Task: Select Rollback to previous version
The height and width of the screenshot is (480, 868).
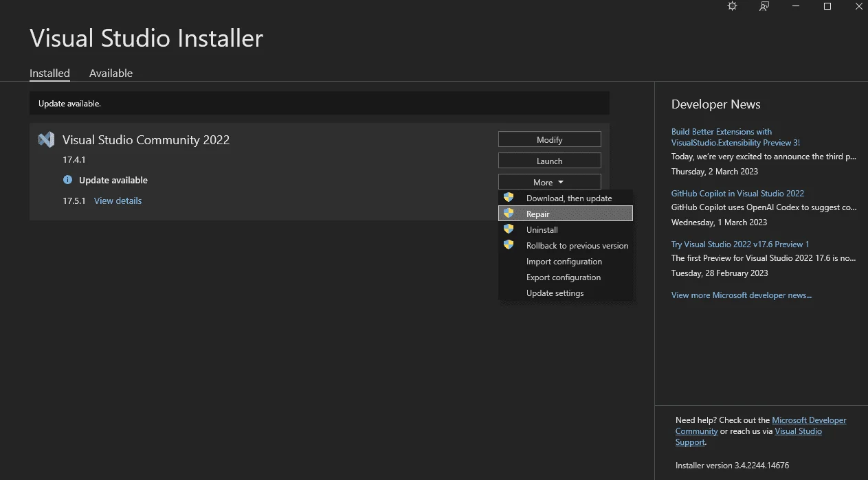Action: pyautogui.click(x=566, y=245)
